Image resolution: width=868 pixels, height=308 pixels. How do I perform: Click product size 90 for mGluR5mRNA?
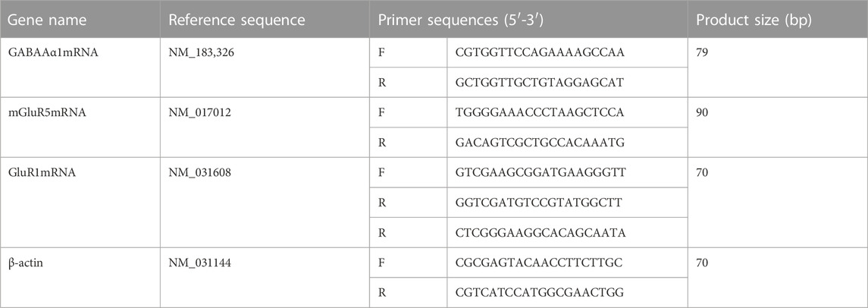703,113
